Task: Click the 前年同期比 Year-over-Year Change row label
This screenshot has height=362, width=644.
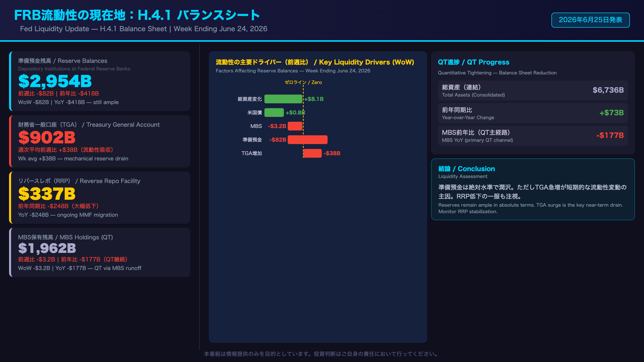Action: [468, 113]
